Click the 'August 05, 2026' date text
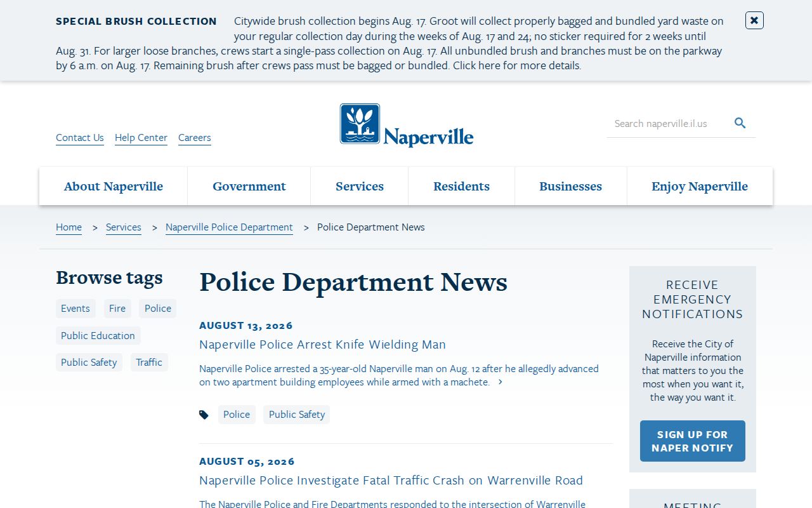 click(247, 462)
